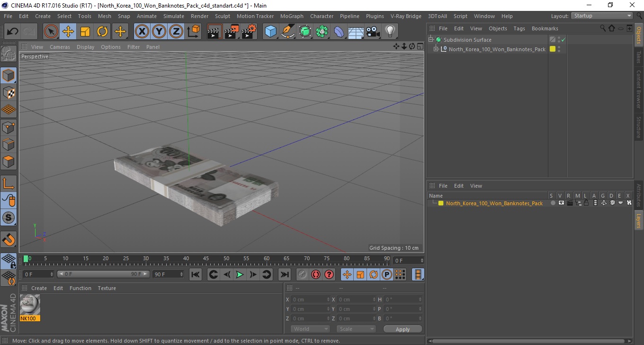Open the World coordinate dropdown
The height and width of the screenshot is (345, 644).
click(x=310, y=329)
